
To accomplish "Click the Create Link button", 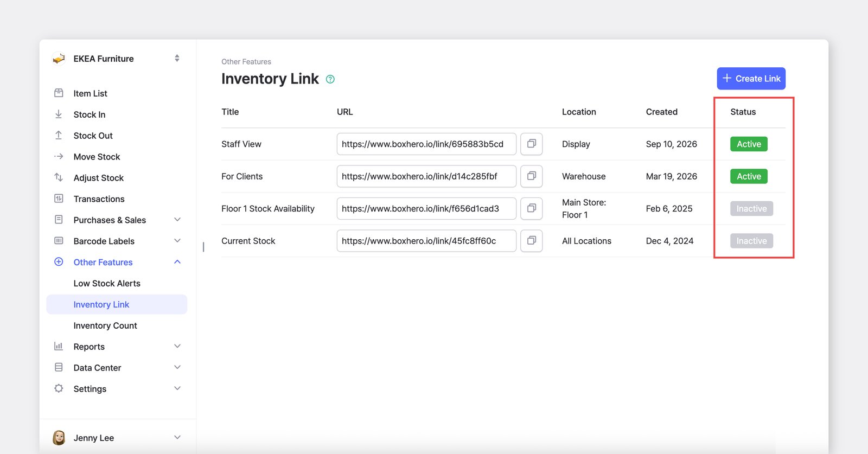I will coord(751,79).
